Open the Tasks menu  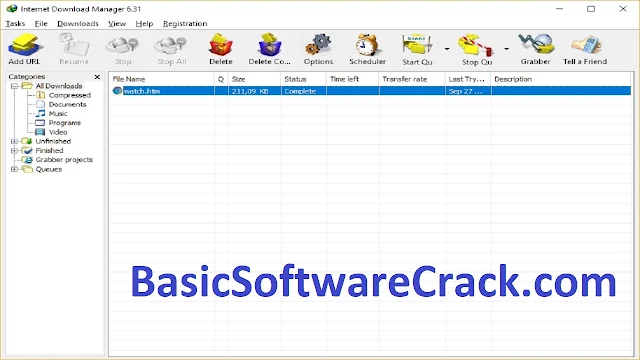(15, 24)
